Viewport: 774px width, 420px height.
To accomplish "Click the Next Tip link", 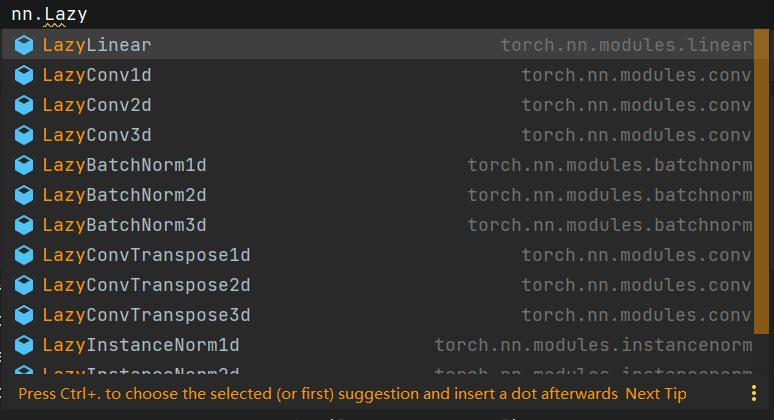I will tap(656, 394).
